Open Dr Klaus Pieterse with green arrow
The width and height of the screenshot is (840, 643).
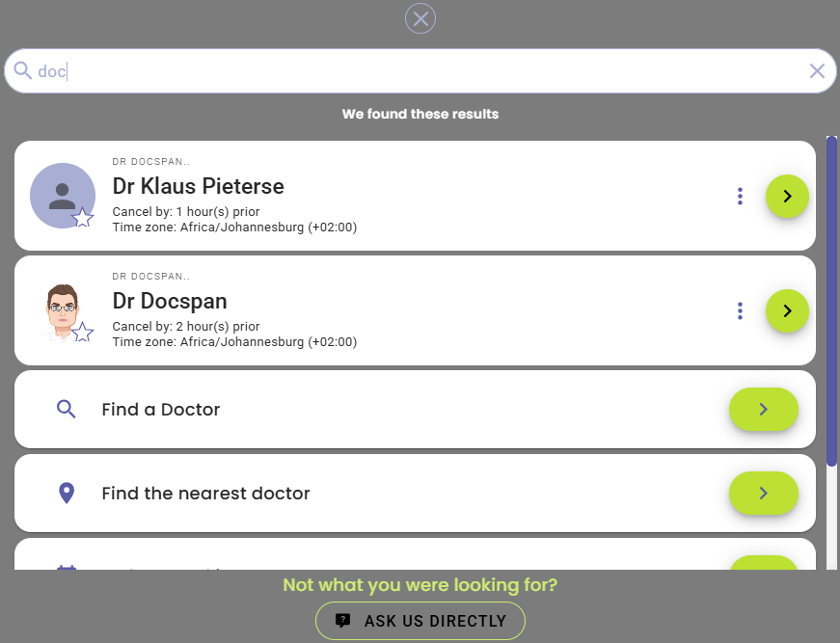[x=787, y=196]
